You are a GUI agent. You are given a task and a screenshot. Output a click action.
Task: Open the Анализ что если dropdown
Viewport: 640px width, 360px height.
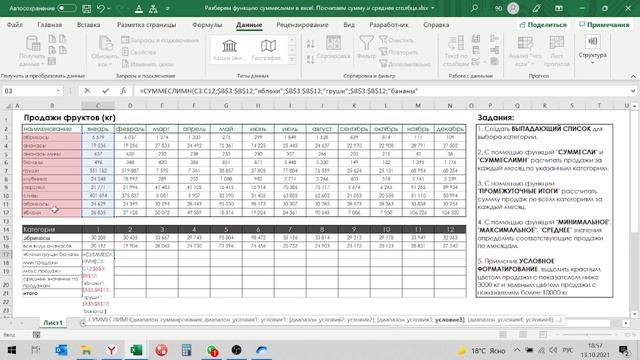(x=525, y=51)
